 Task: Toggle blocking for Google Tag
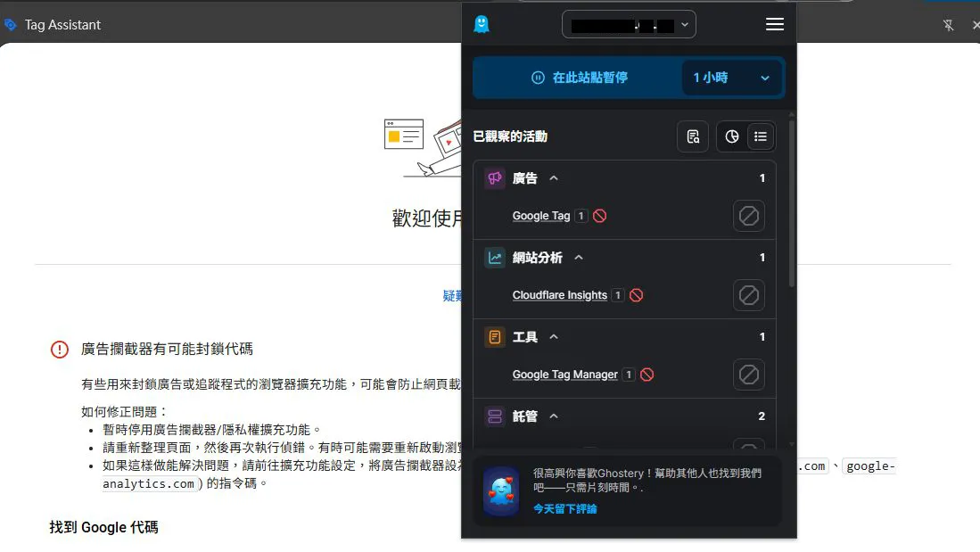(x=748, y=216)
